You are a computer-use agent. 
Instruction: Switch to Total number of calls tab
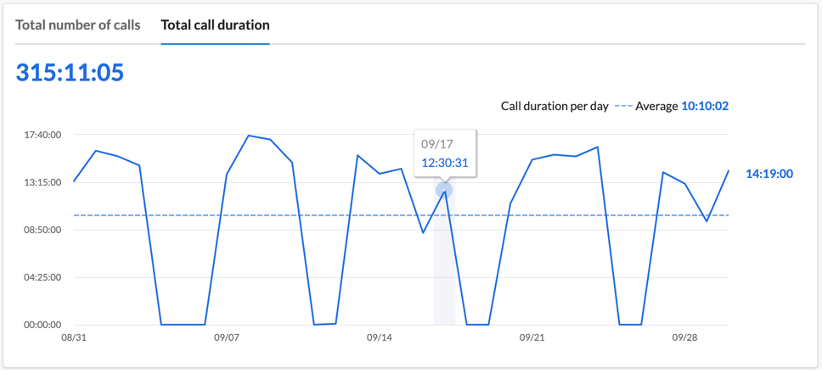pyautogui.click(x=78, y=25)
